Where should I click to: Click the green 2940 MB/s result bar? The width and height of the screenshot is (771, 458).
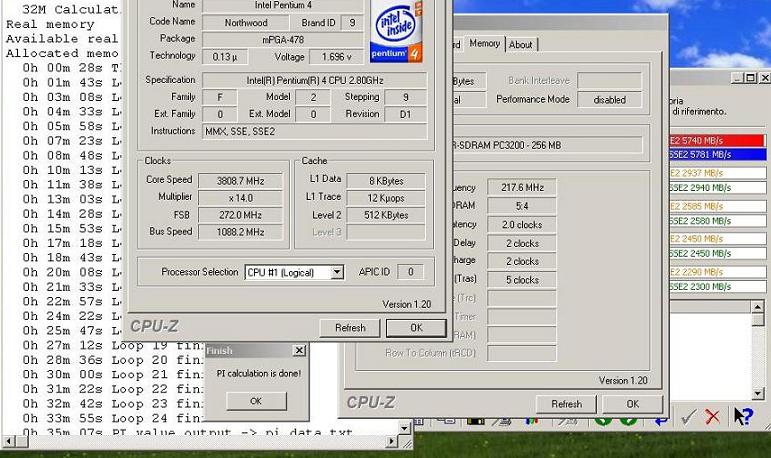pos(717,188)
